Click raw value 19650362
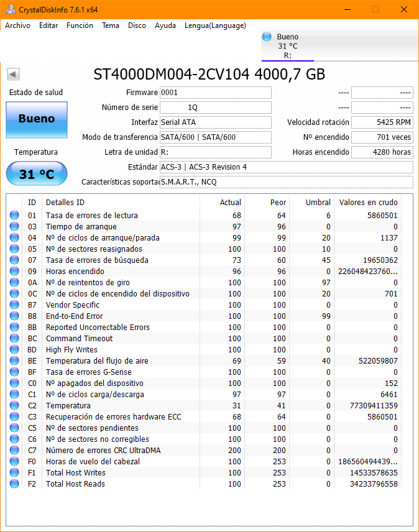 pyautogui.click(x=380, y=260)
